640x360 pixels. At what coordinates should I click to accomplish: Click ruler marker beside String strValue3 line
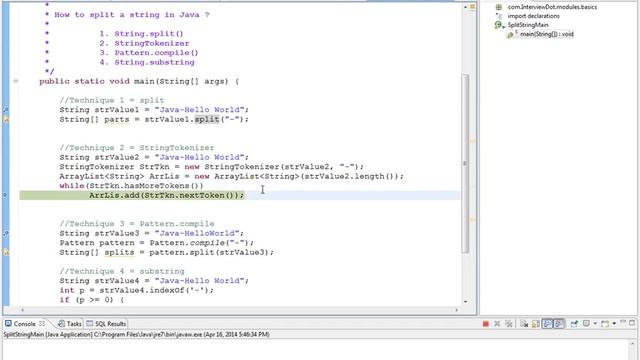[x=6, y=233]
